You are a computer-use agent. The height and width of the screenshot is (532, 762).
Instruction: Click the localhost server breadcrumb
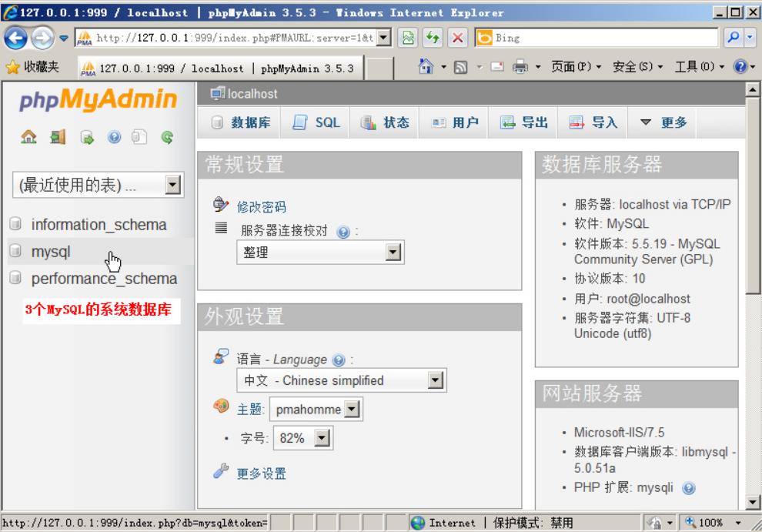click(252, 93)
